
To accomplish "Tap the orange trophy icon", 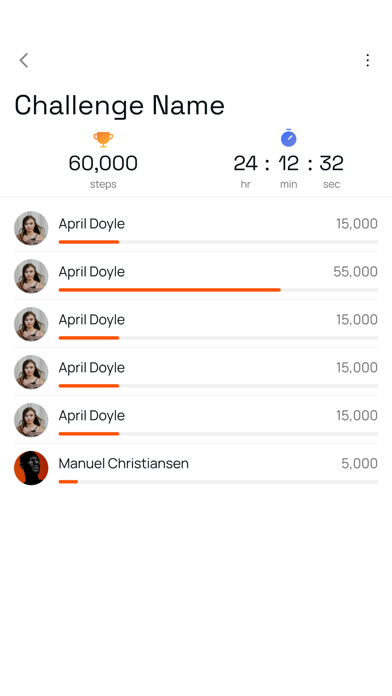I will [103, 139].
